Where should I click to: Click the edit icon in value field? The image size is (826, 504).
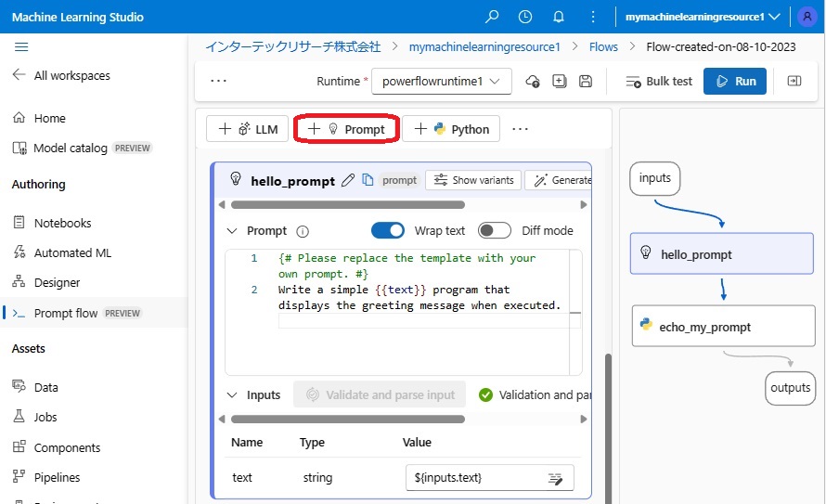point(555,478)
